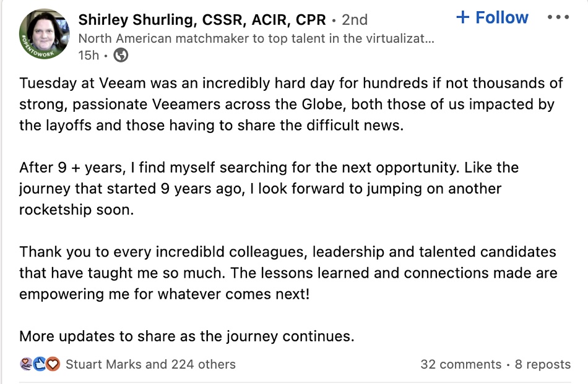The width and height of the screenshot is (588, 384).
Task: Click the Tuesday at Veeam opening paragraph
Action: 291,104
